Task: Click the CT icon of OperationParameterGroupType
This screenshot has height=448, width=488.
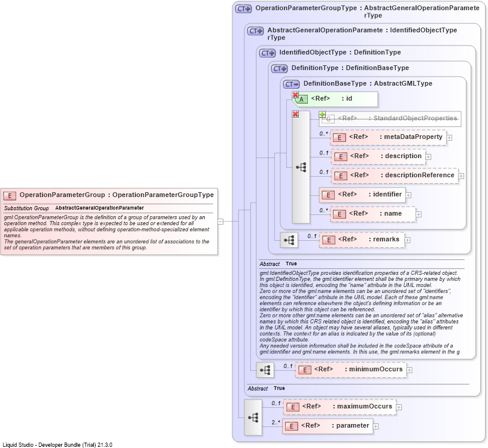Action: tap(243, 9)
